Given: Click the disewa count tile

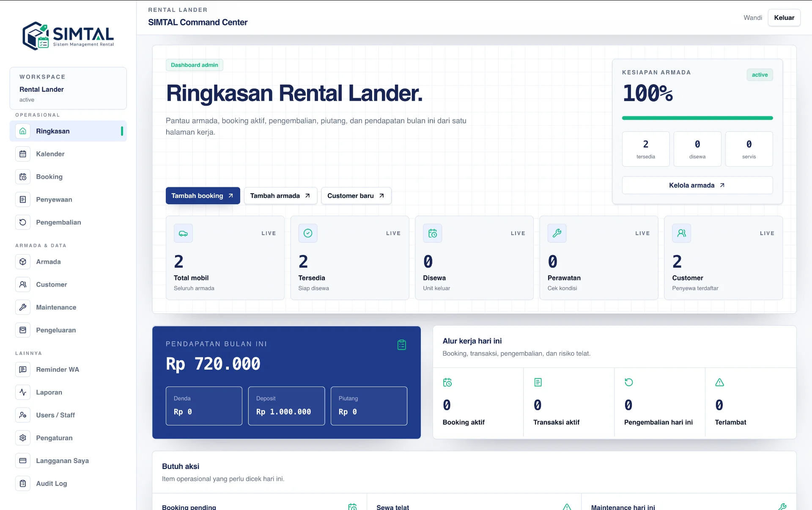Looking at the screenshot, I should pos(697,149).
